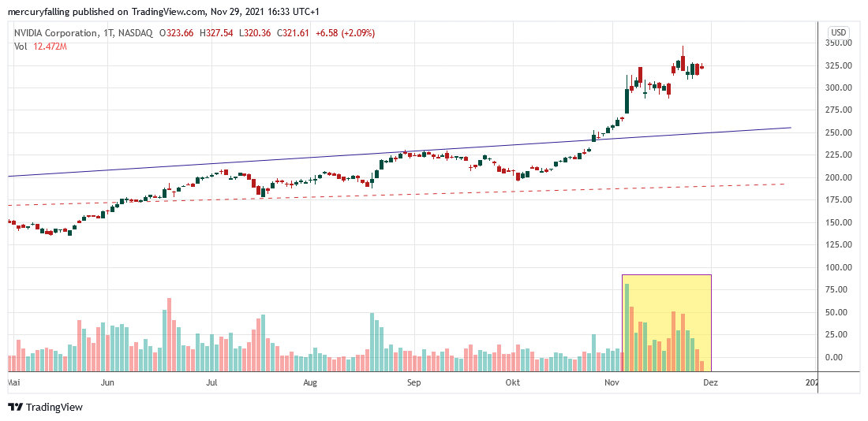
Task: Click the mercuryfalling author name
Action: coord(39,12)
